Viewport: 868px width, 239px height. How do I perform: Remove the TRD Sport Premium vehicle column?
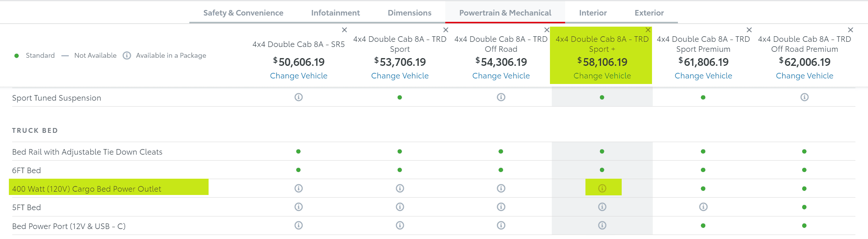[x=749, y=30]
